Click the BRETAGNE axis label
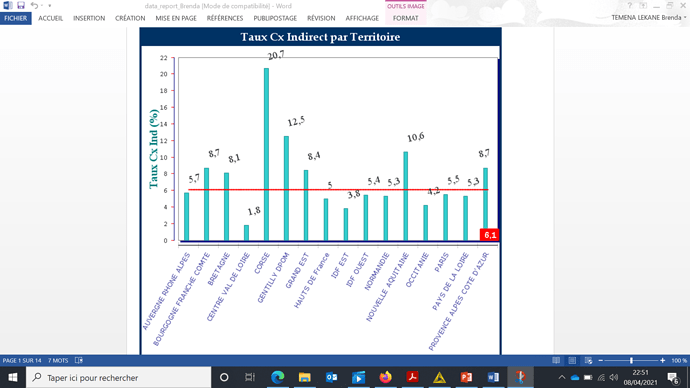Image resolution: width=690 pixels, height=388 pixels. coord(219,269)
